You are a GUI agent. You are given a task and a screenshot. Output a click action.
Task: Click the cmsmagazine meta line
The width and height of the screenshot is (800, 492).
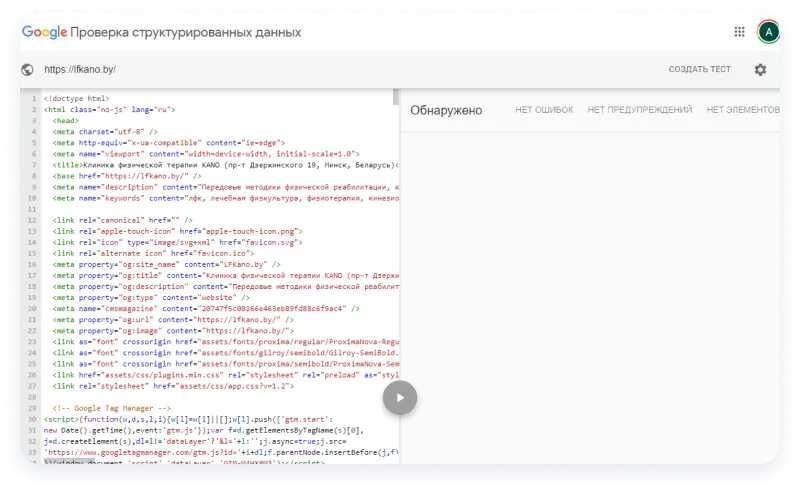[206, 309]
